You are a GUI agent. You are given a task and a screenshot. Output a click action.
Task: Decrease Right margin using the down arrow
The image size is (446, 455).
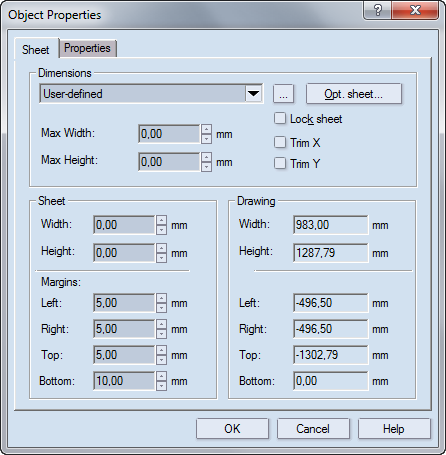click(162, 334)
